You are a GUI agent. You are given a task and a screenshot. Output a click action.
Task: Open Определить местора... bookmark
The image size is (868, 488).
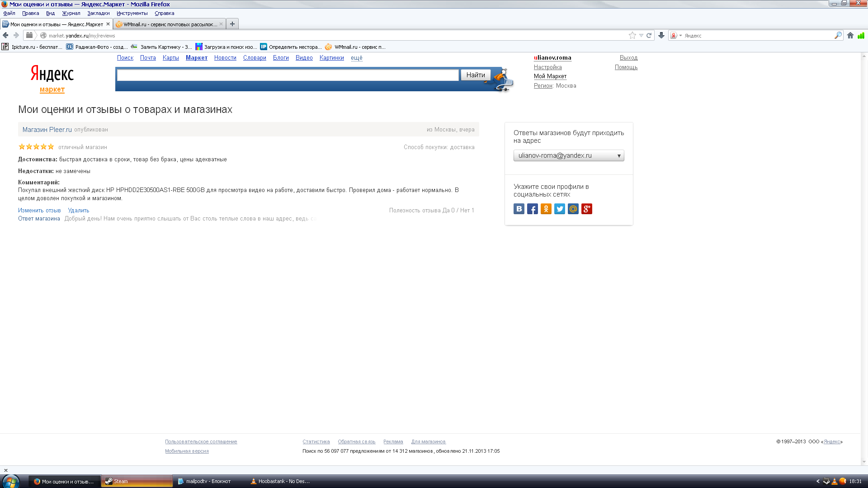coord(291,47)
